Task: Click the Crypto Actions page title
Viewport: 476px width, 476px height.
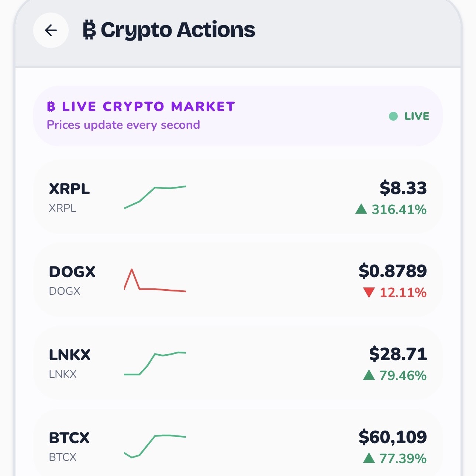Action: click(x=178, y=30)
